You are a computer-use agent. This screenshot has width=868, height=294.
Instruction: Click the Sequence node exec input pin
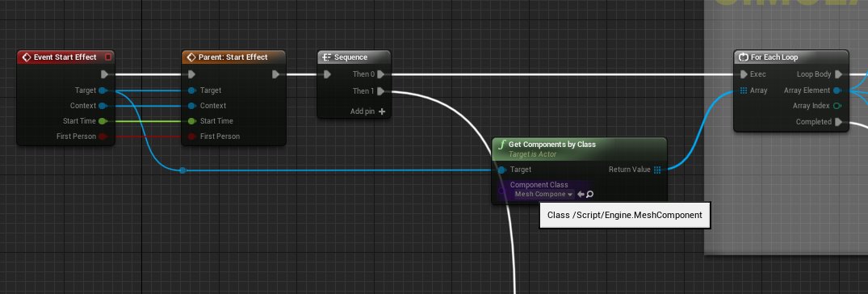click(x=327, y=74)
